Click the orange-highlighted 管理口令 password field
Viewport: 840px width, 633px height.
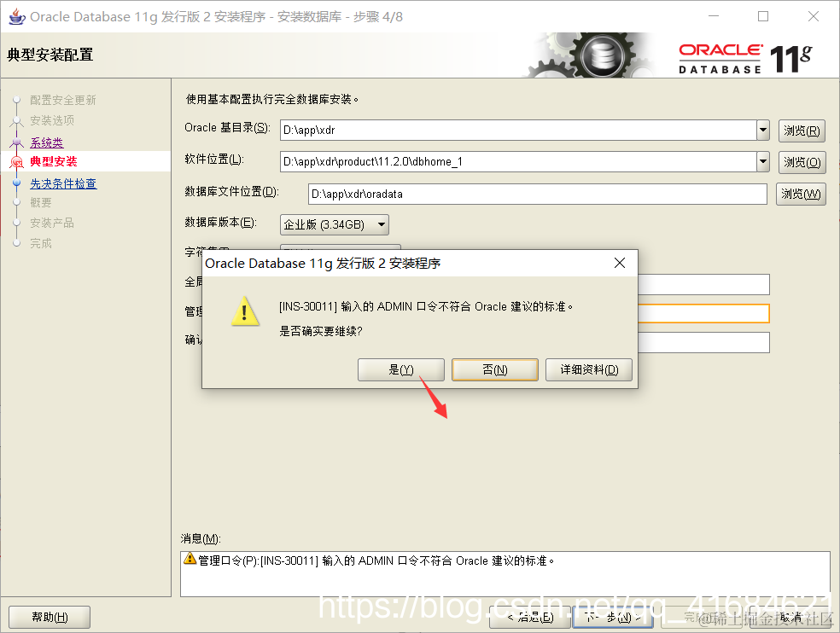703,313
